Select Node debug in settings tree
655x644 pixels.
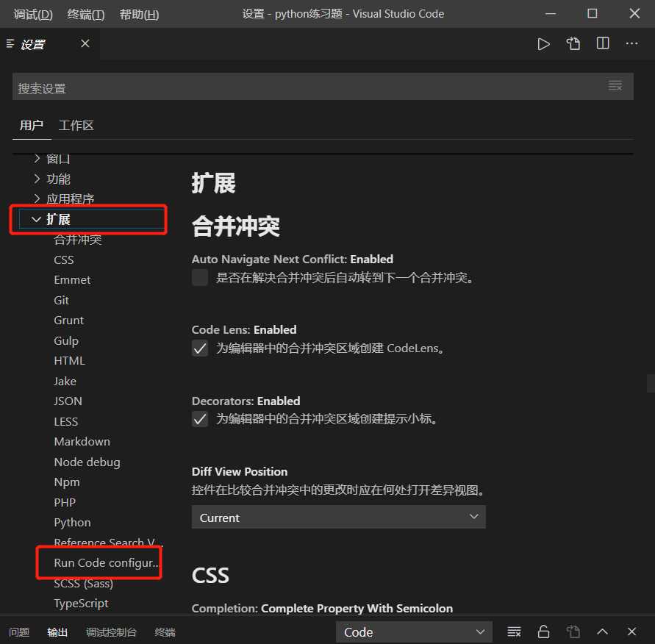(x=87, y=462)
